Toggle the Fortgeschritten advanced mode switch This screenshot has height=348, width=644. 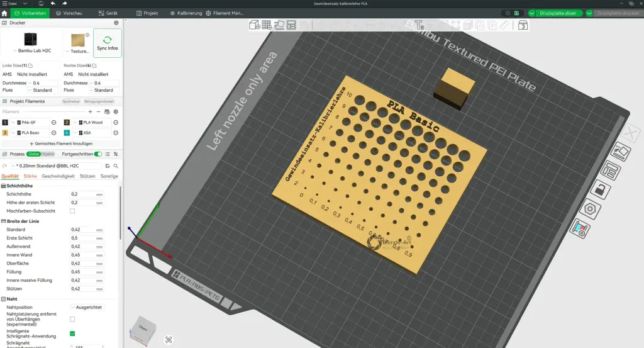pyautogui.click(x=98, y=154)
